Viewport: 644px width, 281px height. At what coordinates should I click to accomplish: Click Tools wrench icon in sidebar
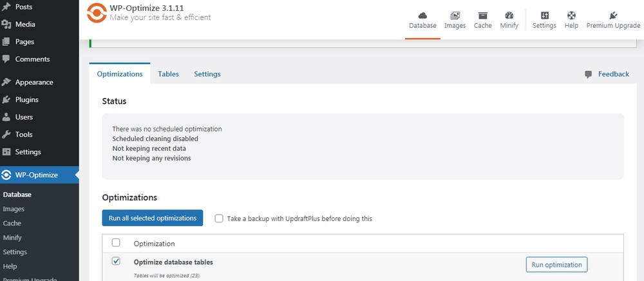tap(6, 134)
